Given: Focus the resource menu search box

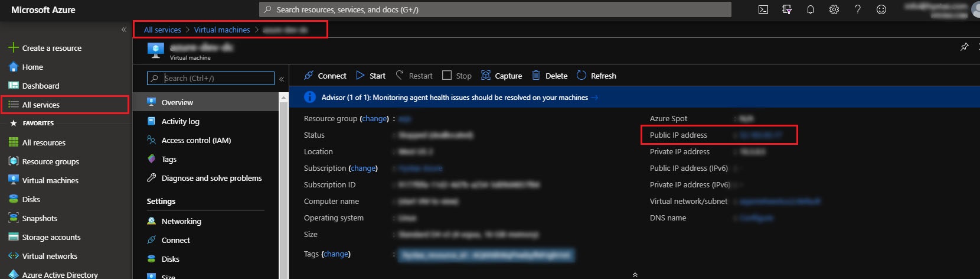Looking at the screenshot, I should [211, 78].
